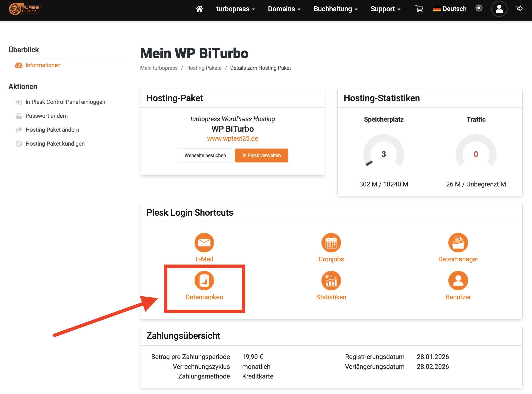The height and width of the screenshot is (394, 532).
Task: Open the user profile avatar icon
Action: pos(499,9)
